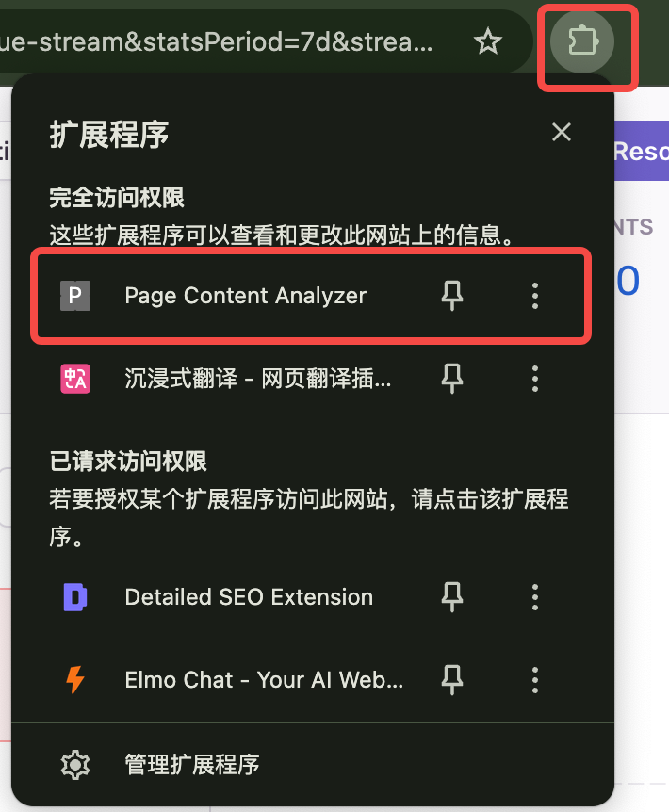This screenshot has height=812, width=669.
Task: Open more options for Page Content Analyzer
Action: (x=535, y=296)
